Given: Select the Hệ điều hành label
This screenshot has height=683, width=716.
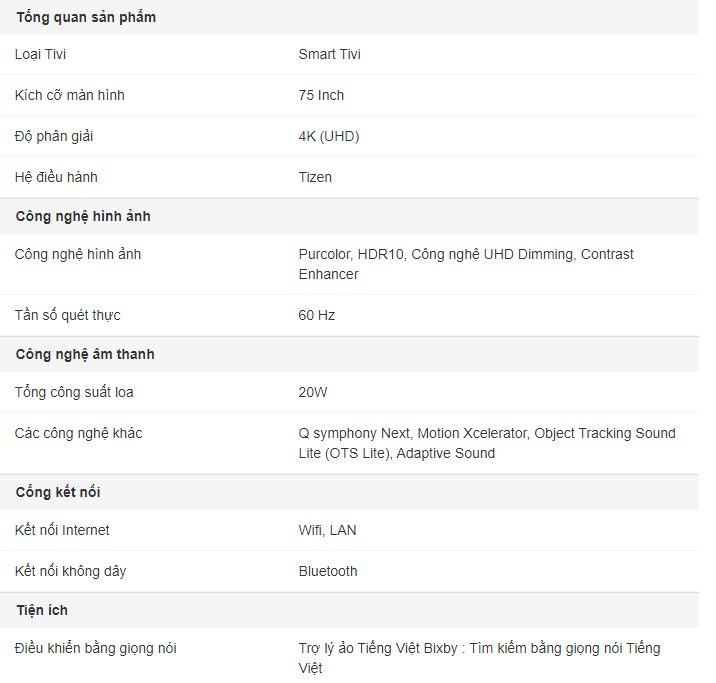Looking at the screenshot, I should point(56,177).
